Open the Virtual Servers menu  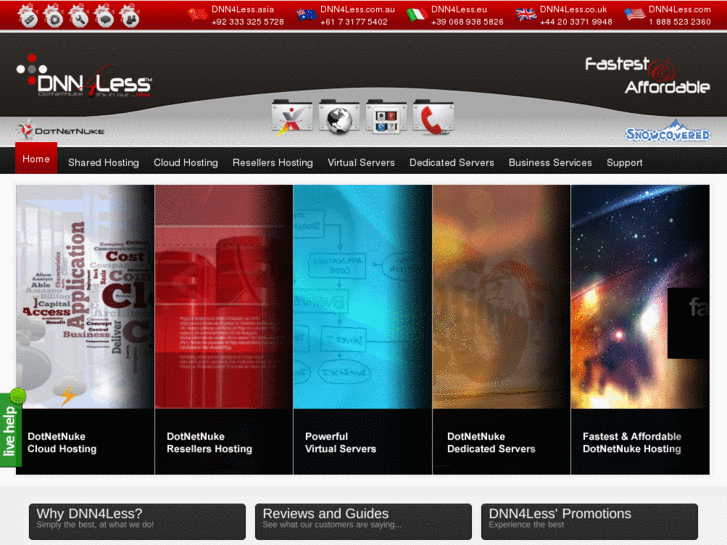point(361,163)
